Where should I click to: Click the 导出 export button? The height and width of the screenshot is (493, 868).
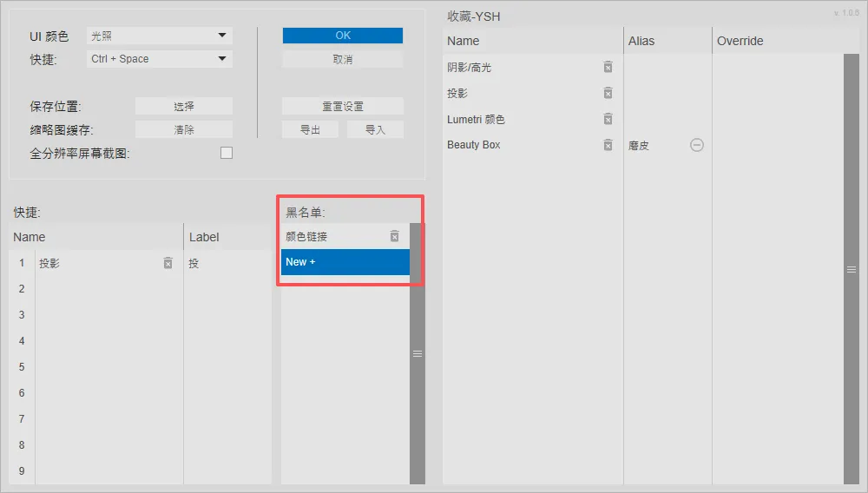(x=310, y=129)
